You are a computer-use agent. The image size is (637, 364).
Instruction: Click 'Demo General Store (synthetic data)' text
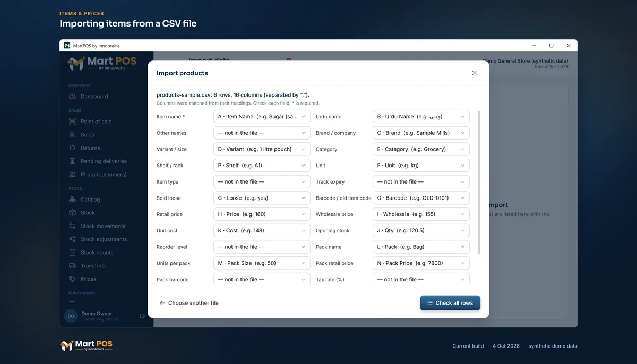[x=526, y=61]
